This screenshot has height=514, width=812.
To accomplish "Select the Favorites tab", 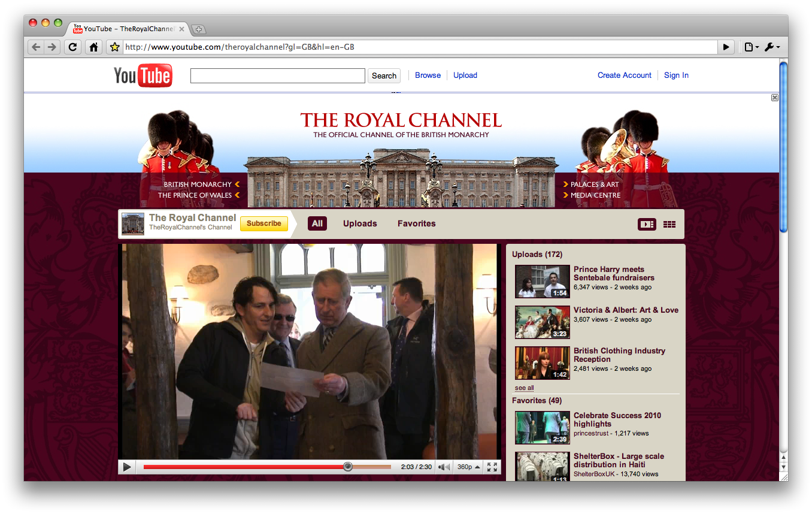I will click(417, 223).
